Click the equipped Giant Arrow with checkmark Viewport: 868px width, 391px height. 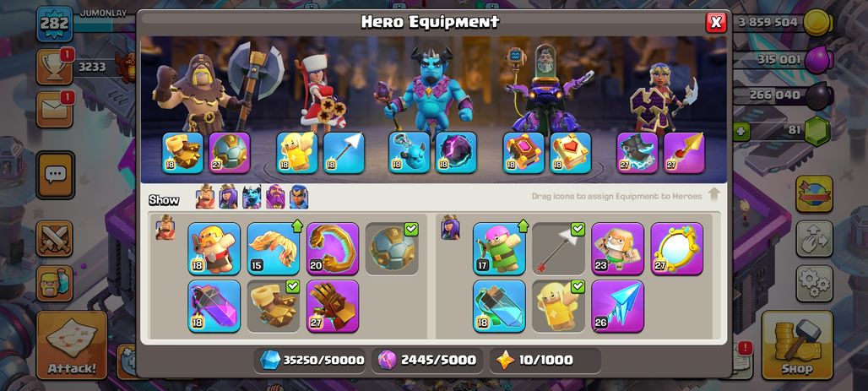tap(558, 248)
